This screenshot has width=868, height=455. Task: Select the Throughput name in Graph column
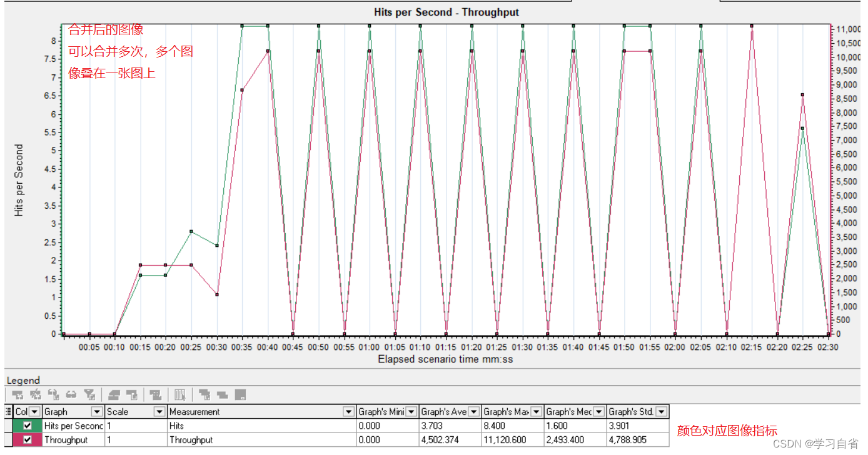point(66,440)
